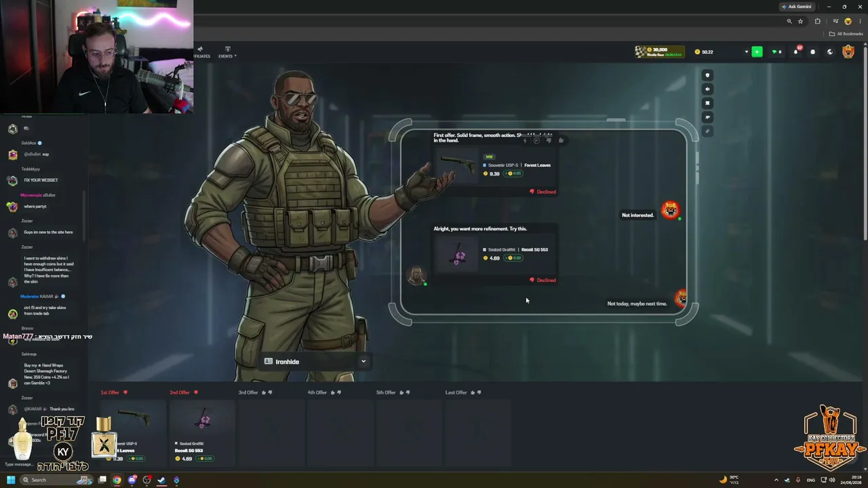
Task: Click thumbs up on 5th Offer
Action: point(401,392)
